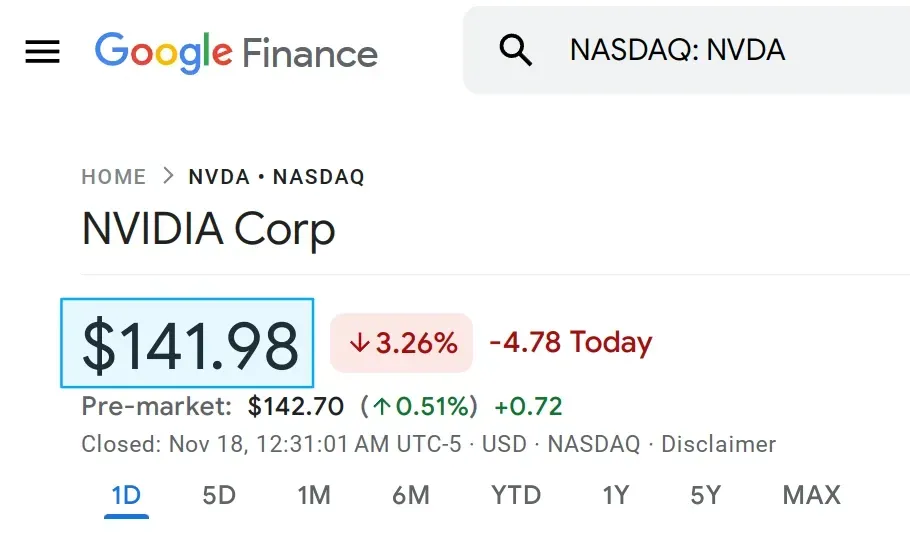Show the YTD chart range
This screenshot has height=536, width=910.
516,496
